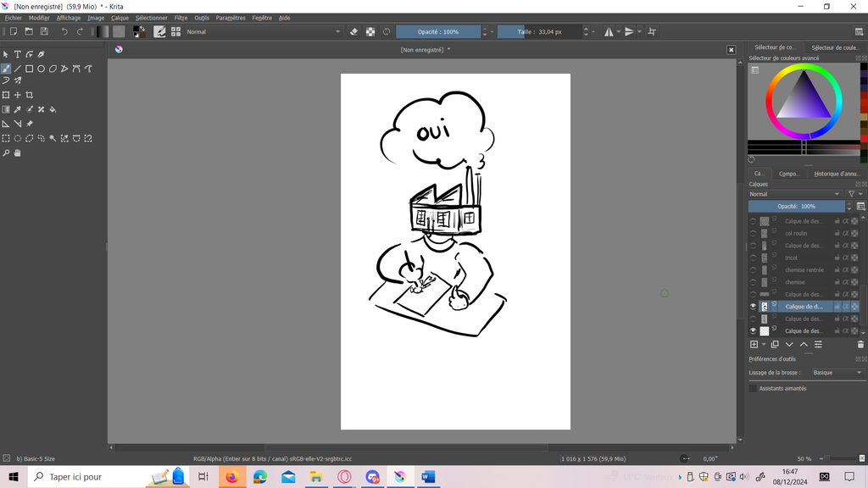The image size is (868, 488).
Task: Pick the Fill bucket tool
Action: tap(53, 109)
